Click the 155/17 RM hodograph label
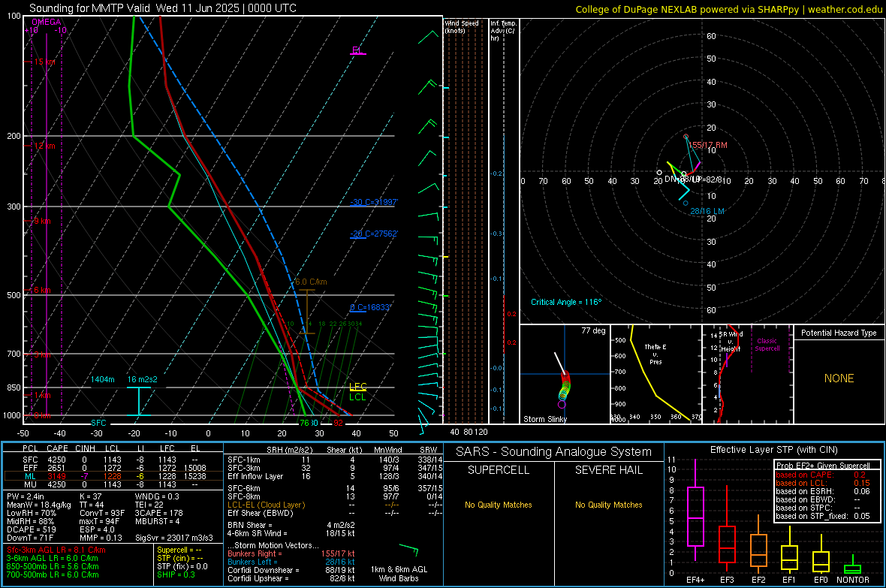 pos(708,145)
